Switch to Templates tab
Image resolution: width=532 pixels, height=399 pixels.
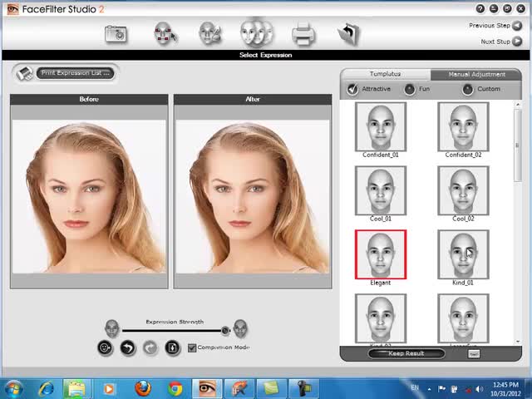[x=385, y=74]
